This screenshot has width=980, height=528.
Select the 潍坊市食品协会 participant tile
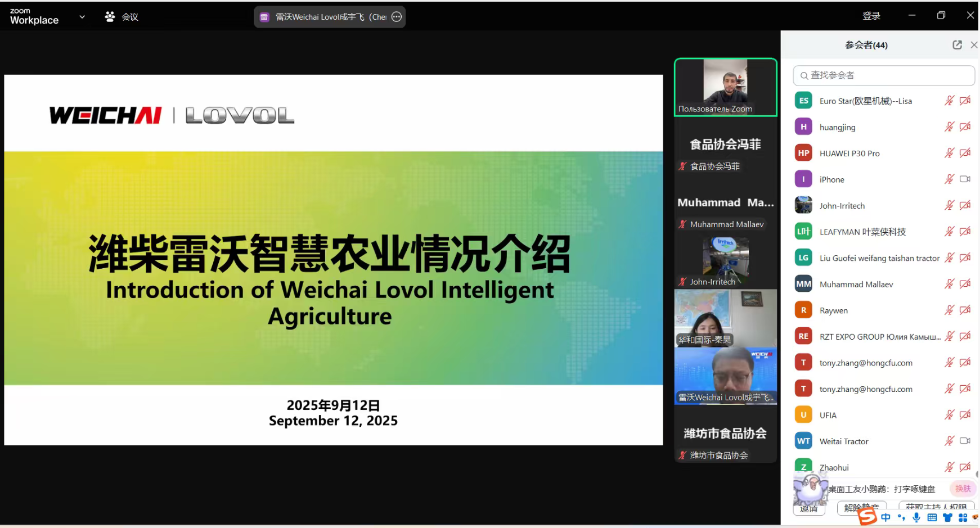(725, 434)
